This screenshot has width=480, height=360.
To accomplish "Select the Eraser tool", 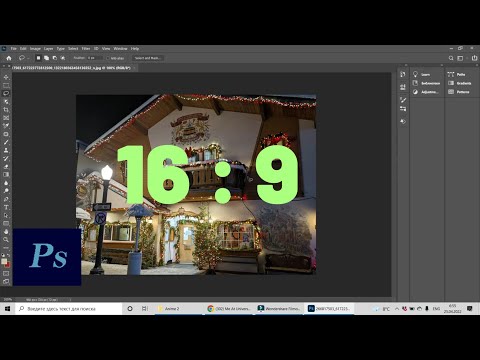I will pyautogui.click(x=6, y=166).
